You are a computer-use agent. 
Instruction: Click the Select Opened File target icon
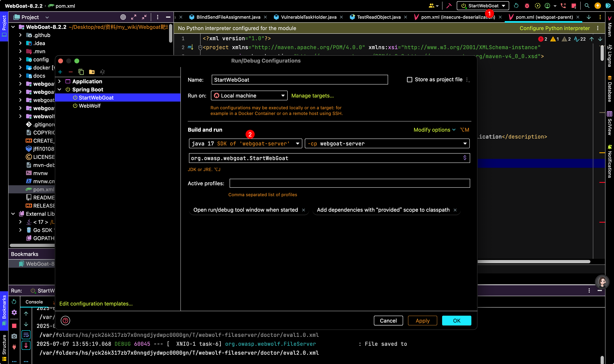[x=123, y=17]
